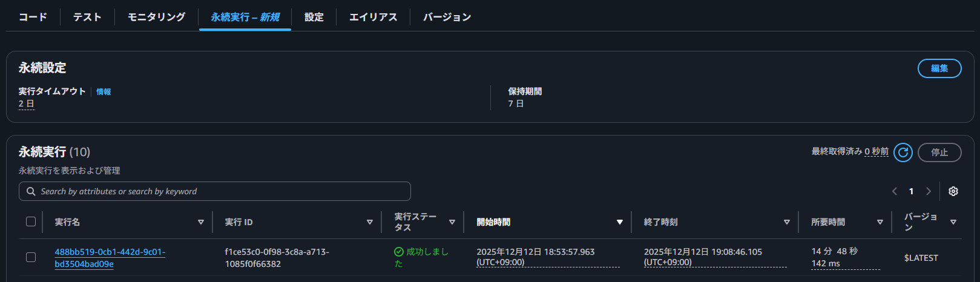Click the green success status icon
The image size is (980, 282).
tap(398, 252)
